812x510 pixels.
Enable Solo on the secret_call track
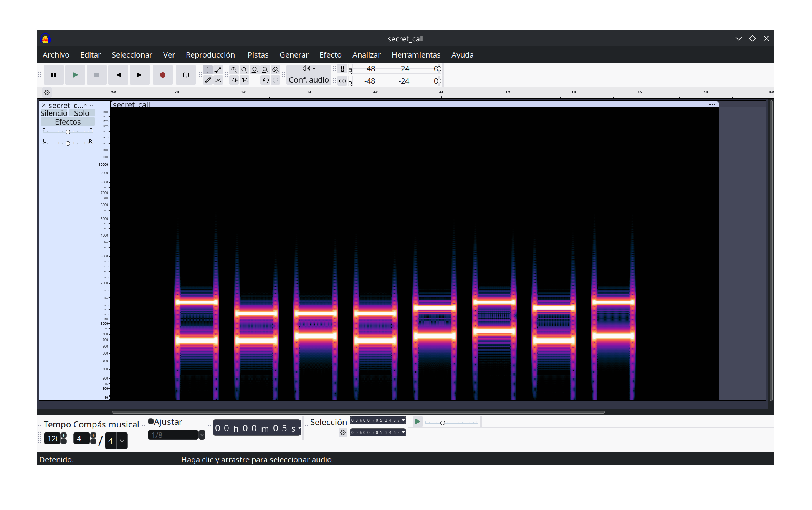(x=81, y=113)
